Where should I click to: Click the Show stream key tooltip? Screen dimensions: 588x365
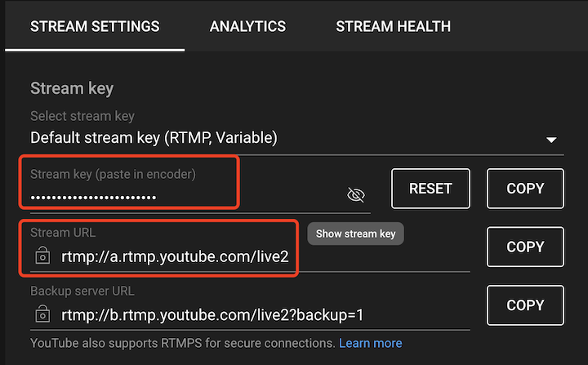pos(355,234)
